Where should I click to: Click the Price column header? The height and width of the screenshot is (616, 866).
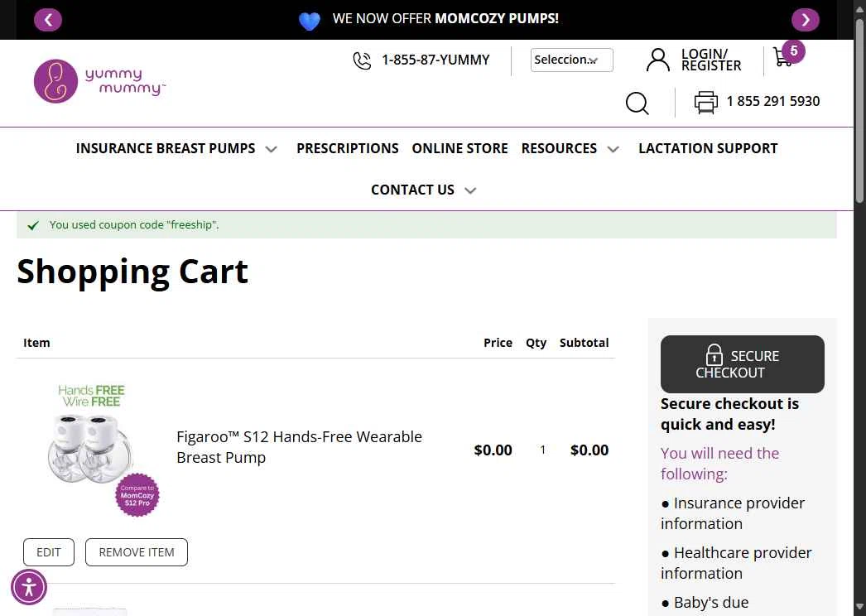click(x=498, y=343)
